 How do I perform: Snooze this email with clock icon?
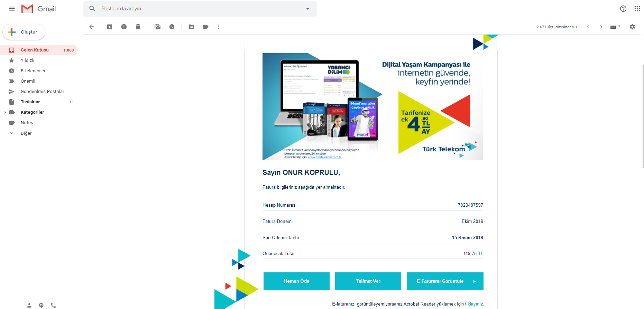coord(172,27)
